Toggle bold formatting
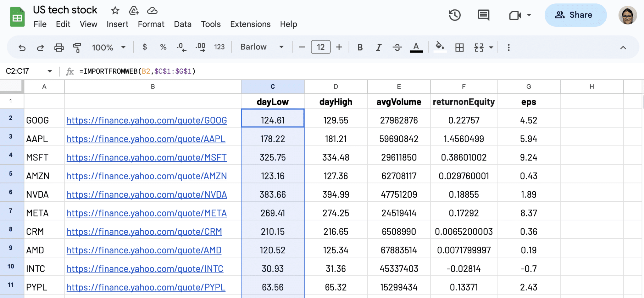This screenshot has width=644, height=298. [360, 48]
